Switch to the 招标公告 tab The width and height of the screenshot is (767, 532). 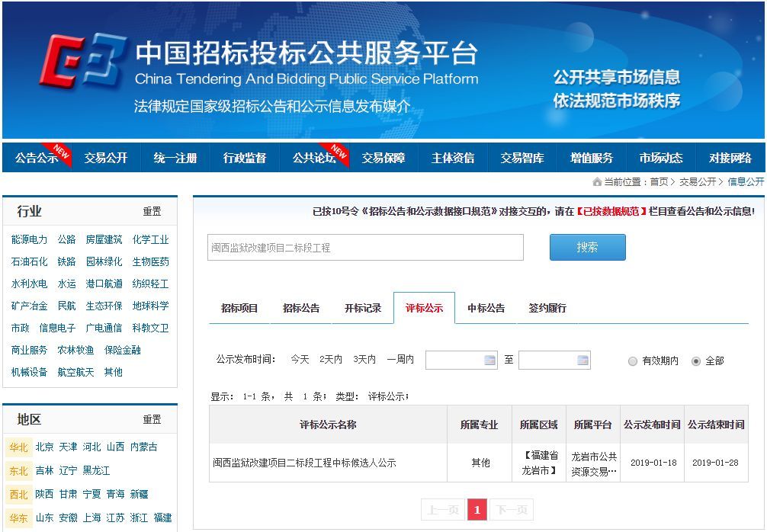click(301, 308)
